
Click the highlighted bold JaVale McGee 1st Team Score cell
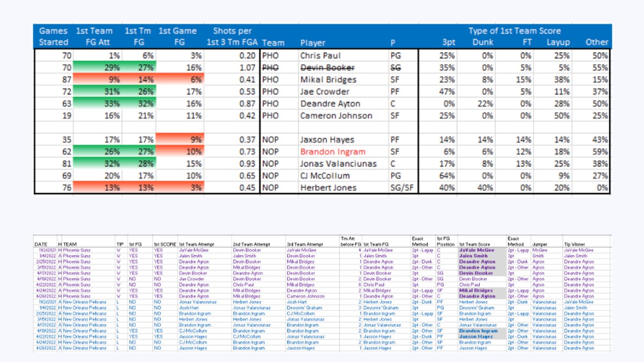477,250
